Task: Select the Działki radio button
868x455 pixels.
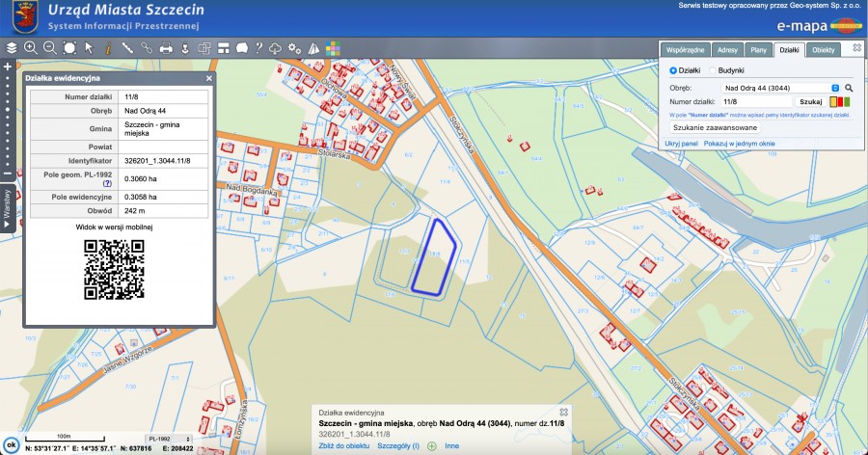Action: (x=673, y=70)
